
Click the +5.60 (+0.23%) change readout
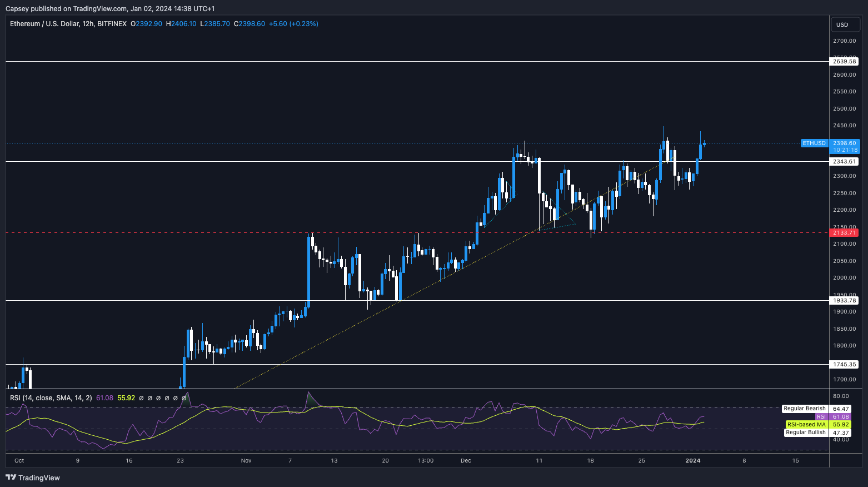293,24
